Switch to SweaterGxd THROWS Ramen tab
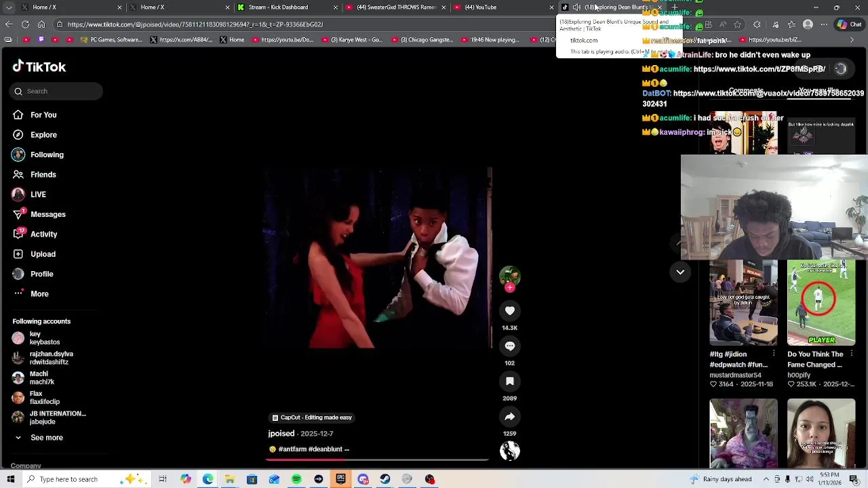Screen dimensions: 868x488 pyautogui.click(x=396, y=7)
